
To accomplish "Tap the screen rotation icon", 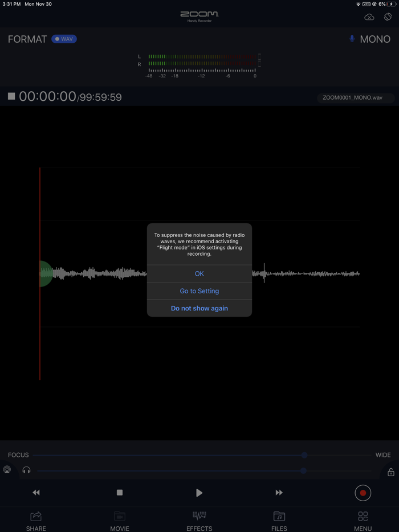I will tap(388, 17).
